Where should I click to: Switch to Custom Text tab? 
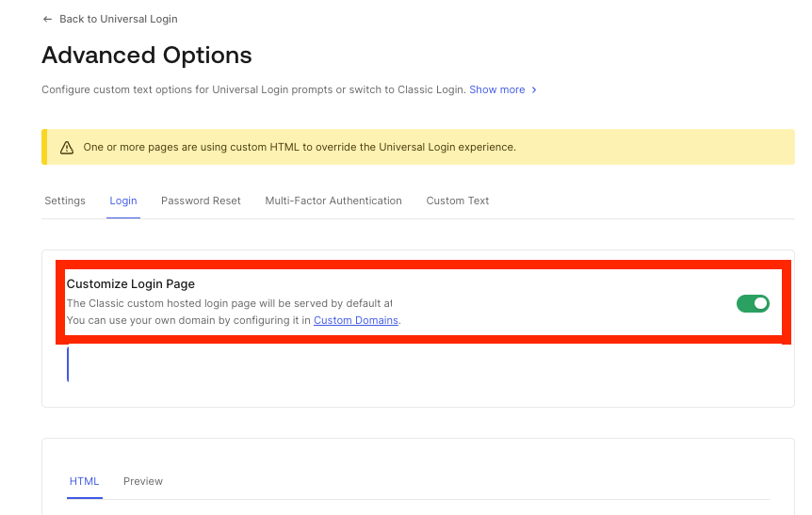click(x=457, y=201)
